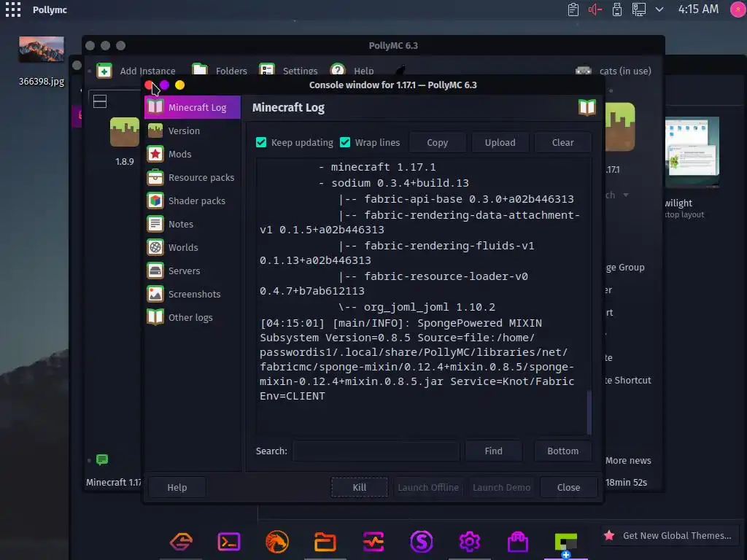Click the Shader packs cube icon

(x=155, y=201)
